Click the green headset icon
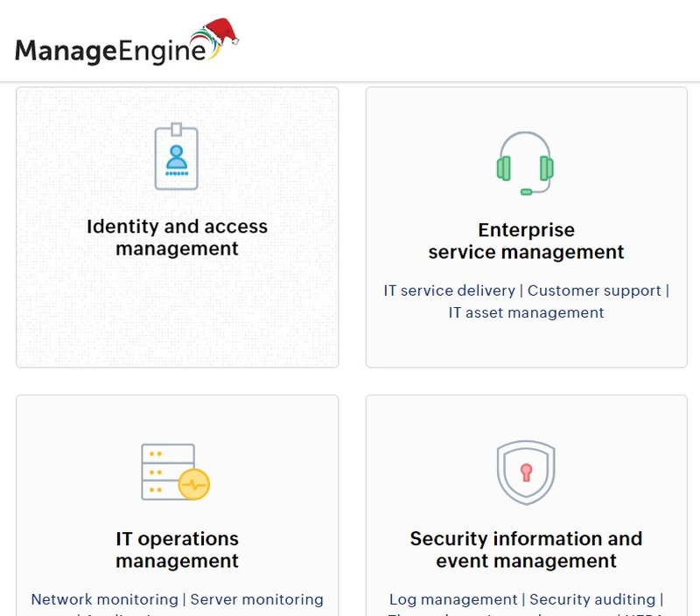 526,164
